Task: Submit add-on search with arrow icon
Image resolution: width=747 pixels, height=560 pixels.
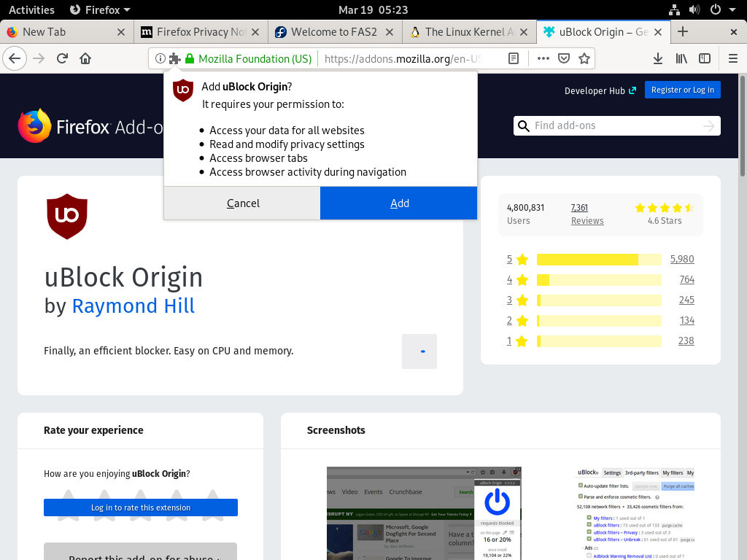Action: pos(708,125)
